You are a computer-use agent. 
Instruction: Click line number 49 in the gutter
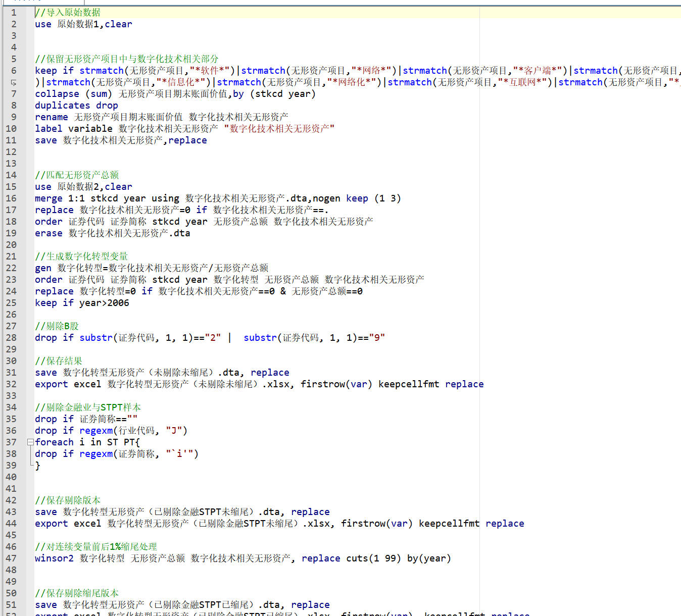11,581
